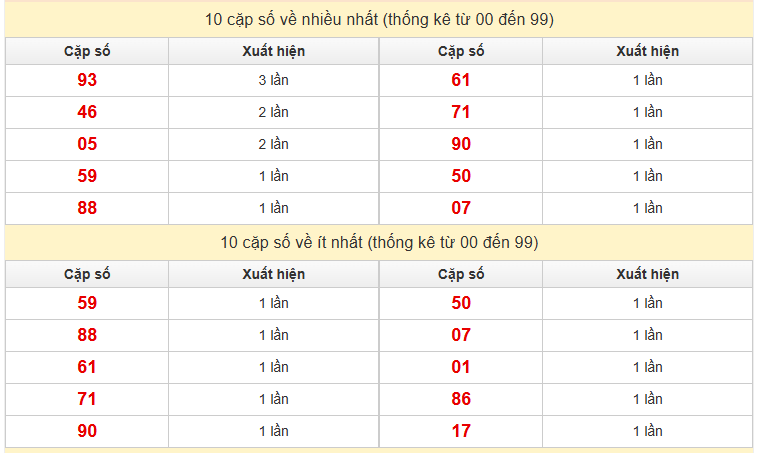The height and width of the screenshot is (453, 761).
Task: Click the red number 17
Action: tap(461, 431)
